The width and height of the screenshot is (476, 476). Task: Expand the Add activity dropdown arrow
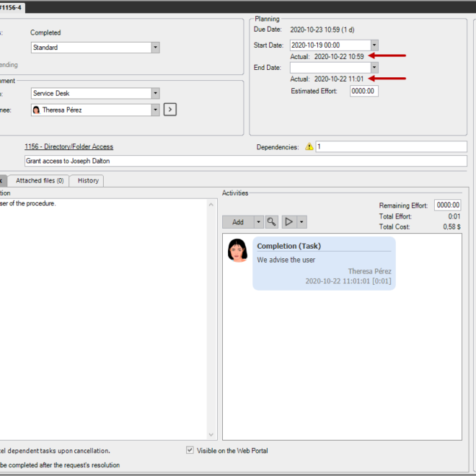[258, 222]
